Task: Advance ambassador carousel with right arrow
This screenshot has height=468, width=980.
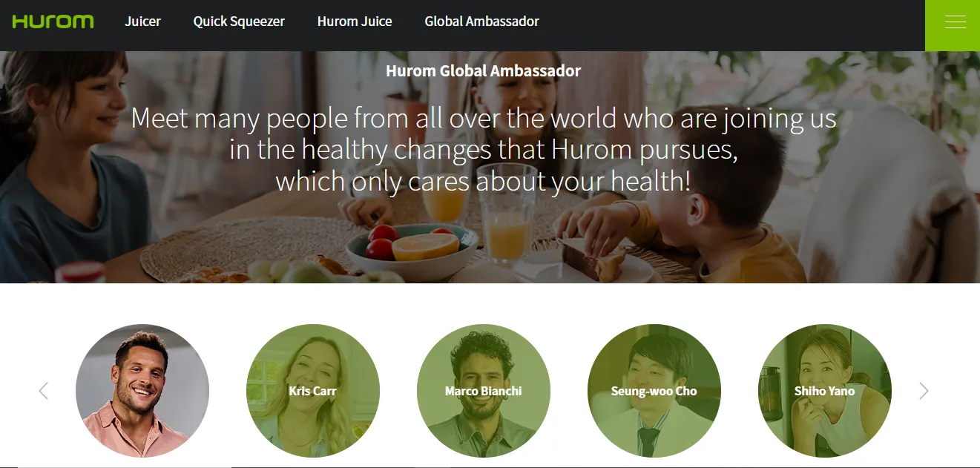Action: click(x=924, y=391)
